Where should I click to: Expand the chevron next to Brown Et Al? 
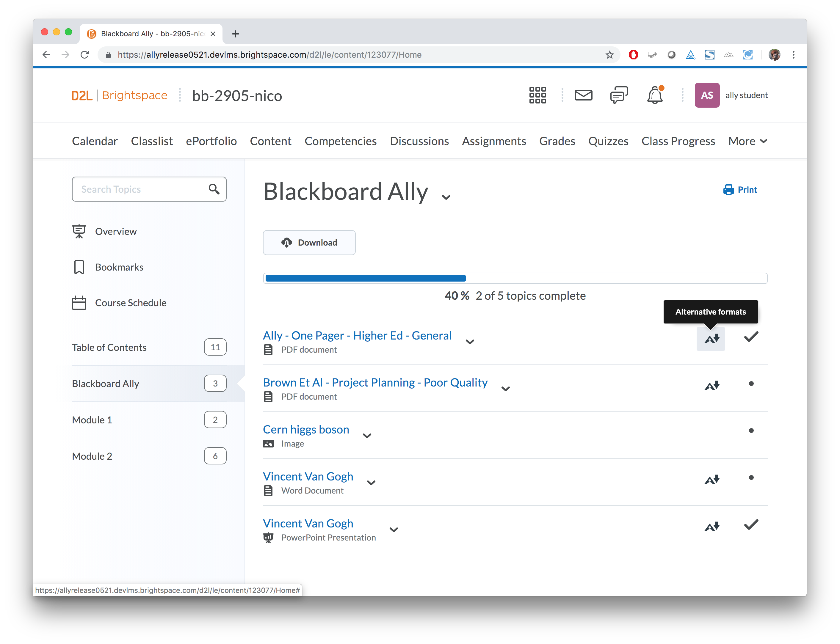tap(505, 389)
